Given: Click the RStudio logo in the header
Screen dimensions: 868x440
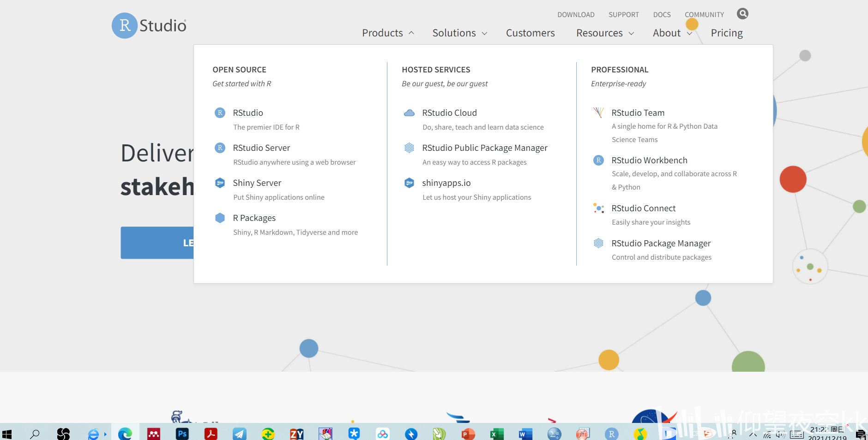Looking at the screenshot, I should pos(149,25).
